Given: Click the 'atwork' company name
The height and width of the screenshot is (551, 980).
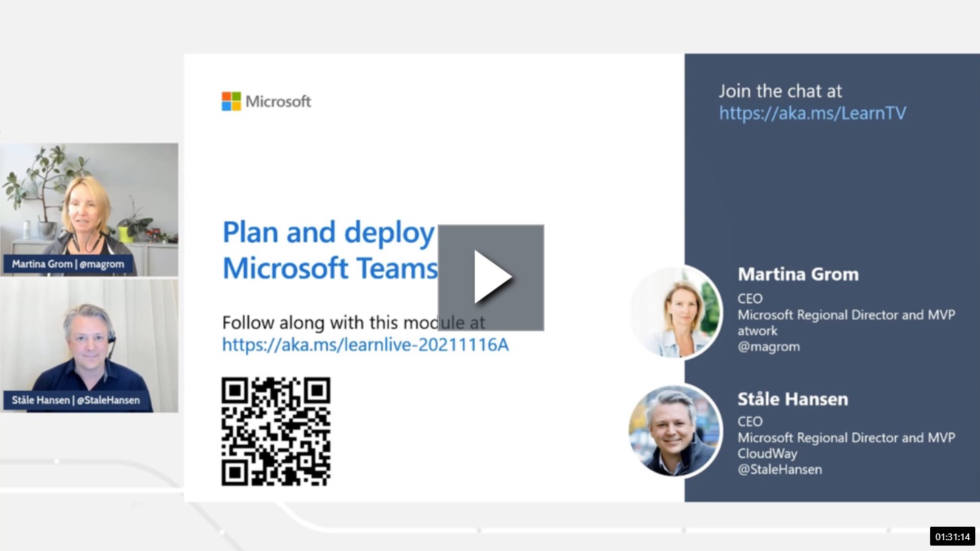Looking at the screenshot, I should click(x=757, y=330).
